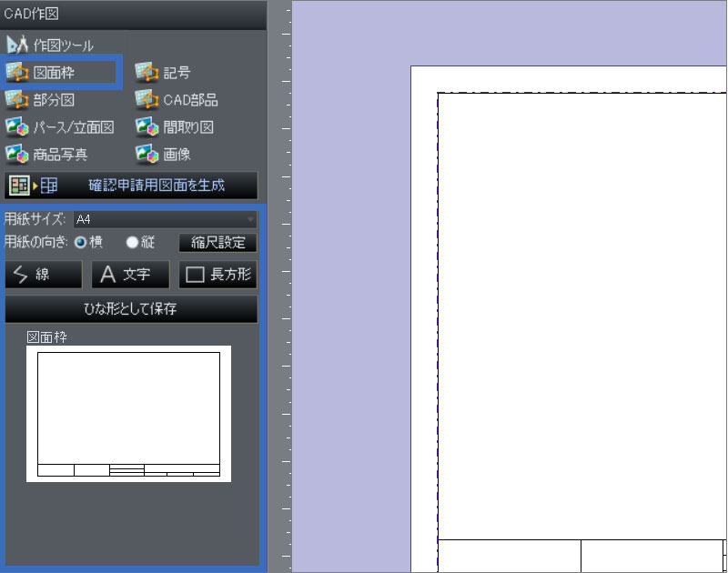Open the 用紙サイズ paper size dropdown
The height and width of the screenshot is (573, 728).
click(x=164, y=219)
